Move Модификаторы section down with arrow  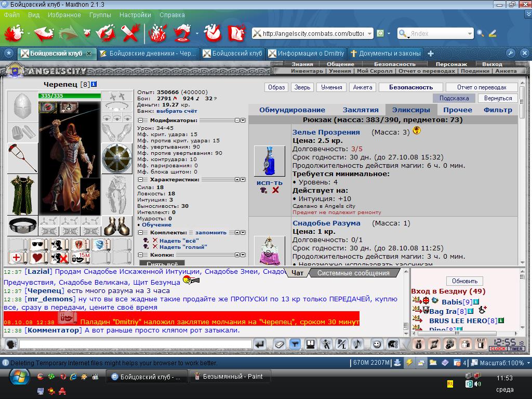[x=243, y=121]
